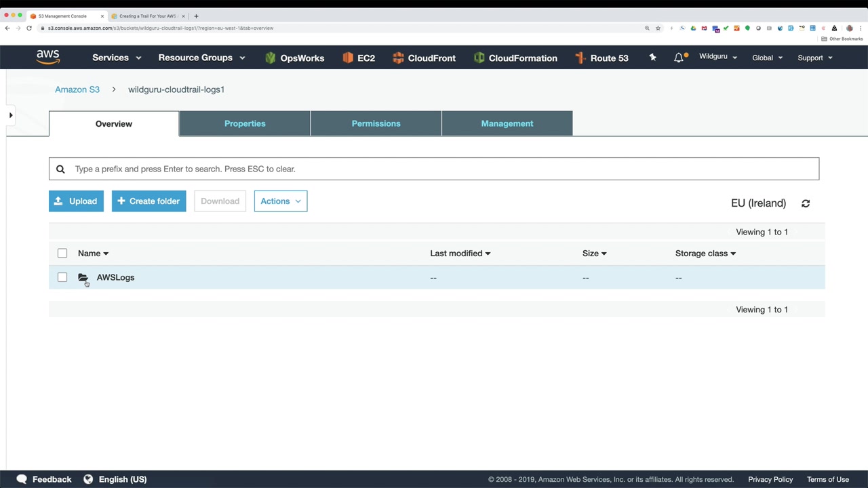
Task: Open the Support dropdown
Action: (814, 58)
